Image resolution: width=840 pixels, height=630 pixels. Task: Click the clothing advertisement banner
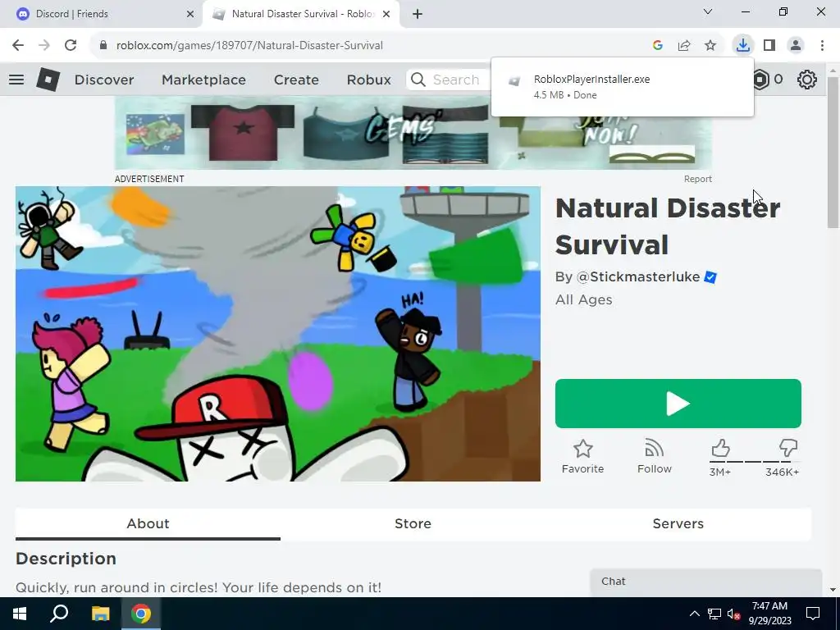point(413,134)
